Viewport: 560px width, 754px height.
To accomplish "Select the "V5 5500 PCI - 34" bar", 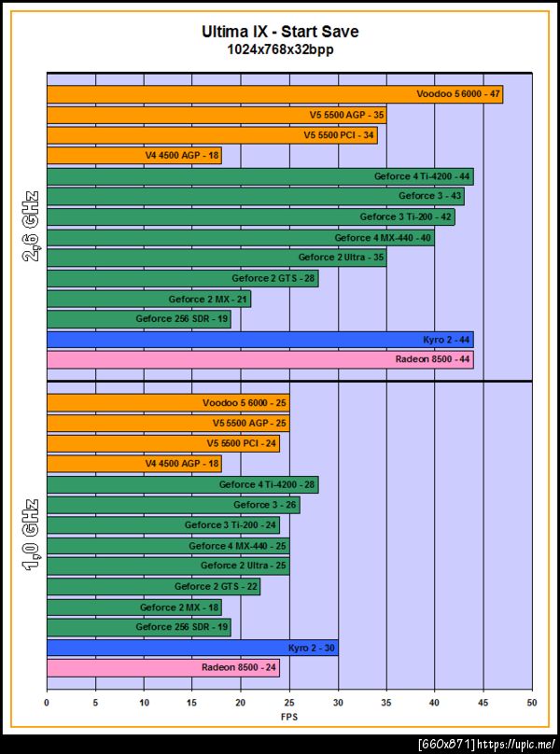I will [212, 135].
